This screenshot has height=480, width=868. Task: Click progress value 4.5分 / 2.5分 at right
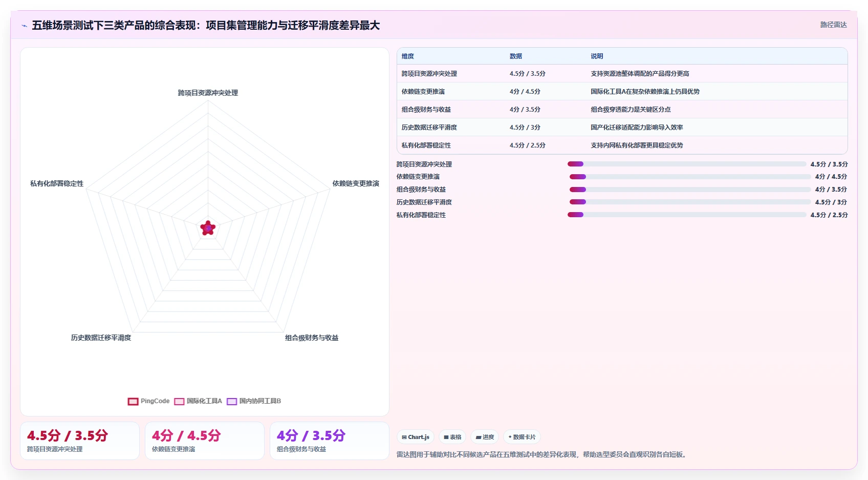pos(829,215)
